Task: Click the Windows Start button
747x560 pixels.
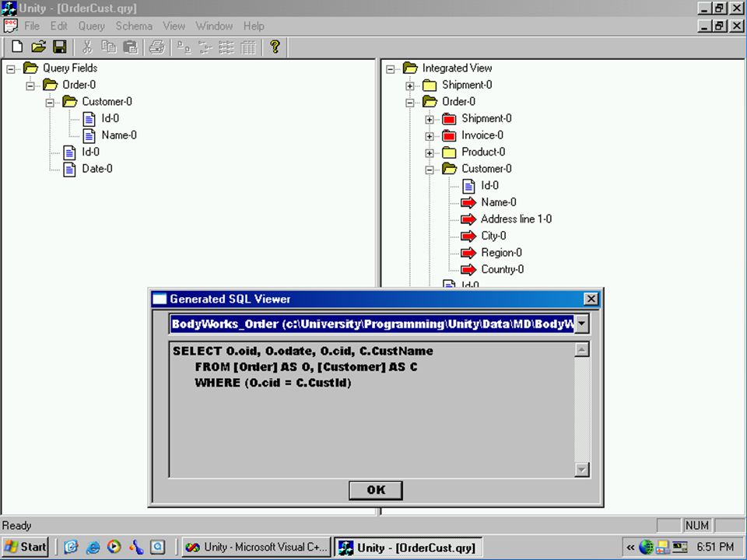Action: pos(25,547)
